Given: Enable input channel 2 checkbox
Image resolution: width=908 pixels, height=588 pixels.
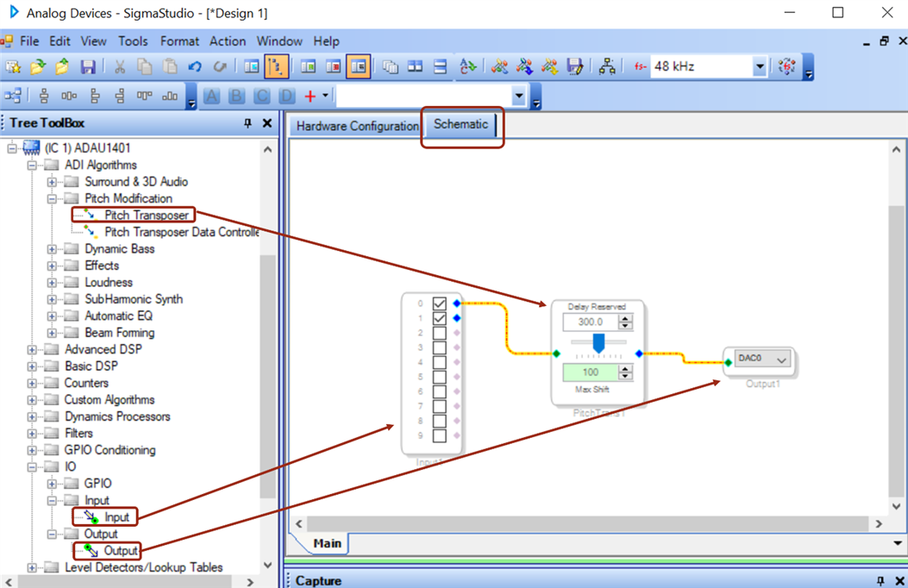Looking at the screenshot, I should coord(440,333).
